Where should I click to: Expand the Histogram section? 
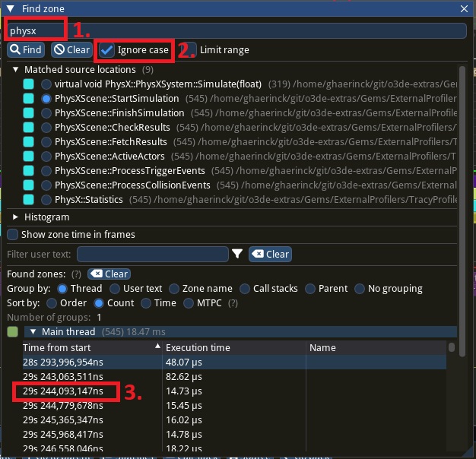16,217
